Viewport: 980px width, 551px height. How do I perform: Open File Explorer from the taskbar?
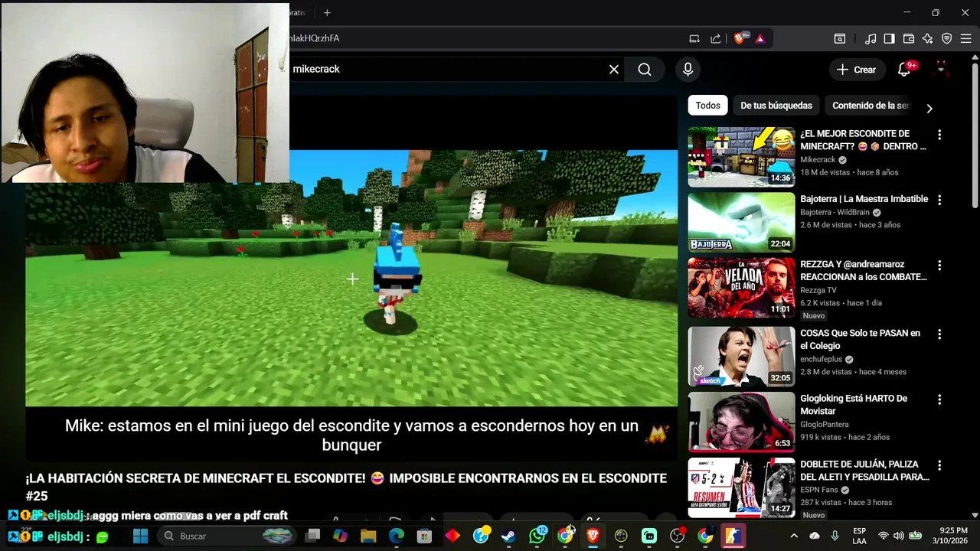coord(368,536)
